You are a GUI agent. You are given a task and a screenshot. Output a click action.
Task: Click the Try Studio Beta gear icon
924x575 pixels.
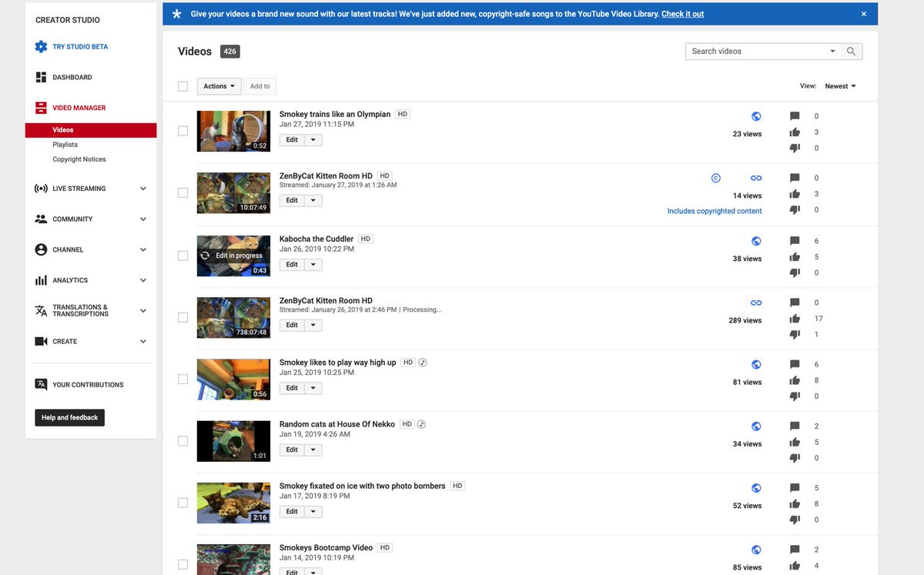(41, 47)
